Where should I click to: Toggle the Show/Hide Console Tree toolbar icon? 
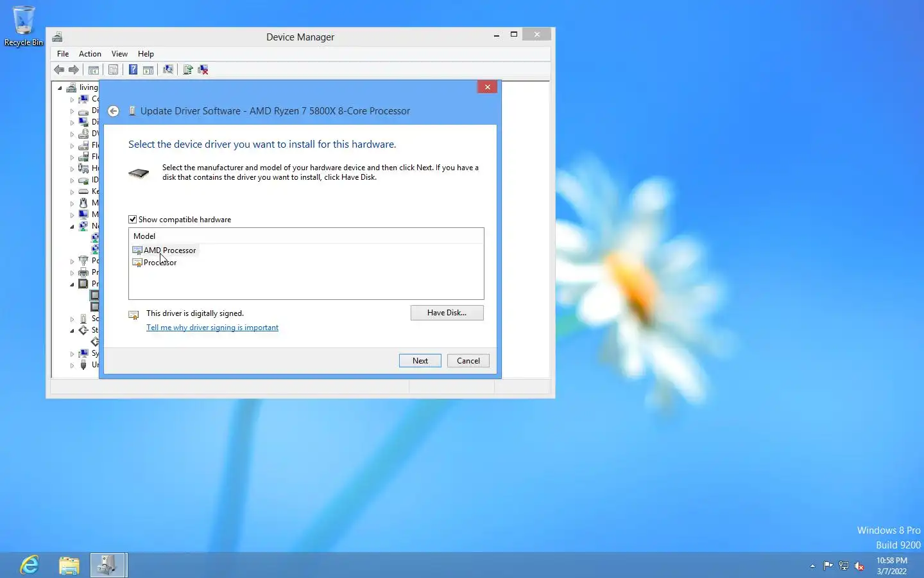[x=94, y=69]
